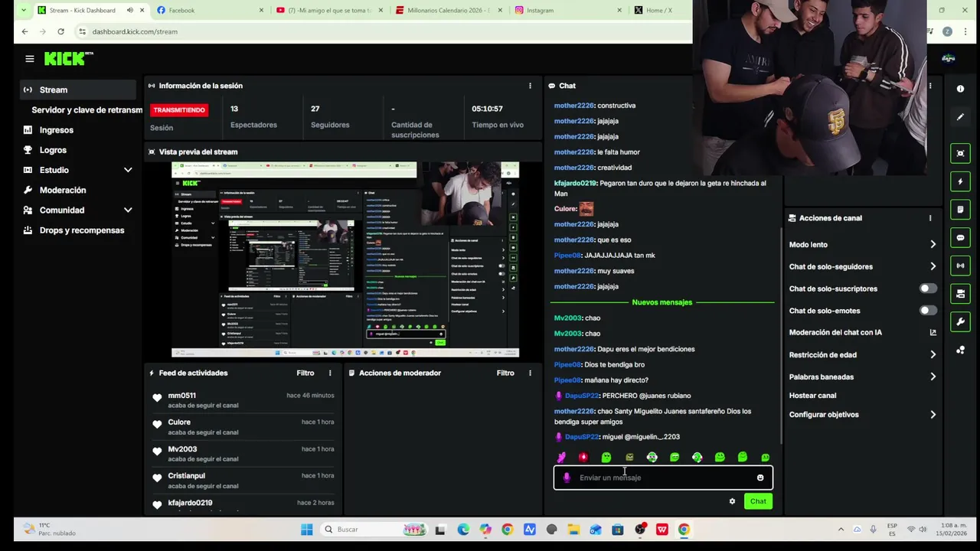980x551 pixels.
Task: Click Hostear canal action
Action: [x=812, y=396]
